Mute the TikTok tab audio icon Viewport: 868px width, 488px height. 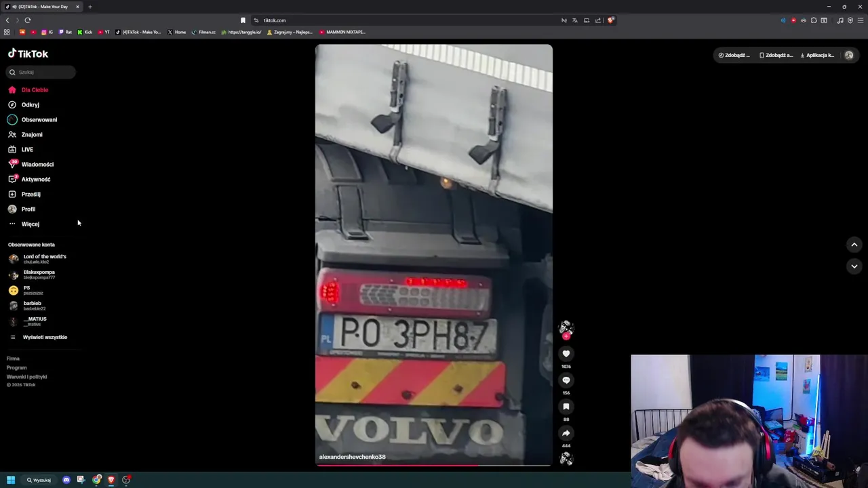(16, 7)
